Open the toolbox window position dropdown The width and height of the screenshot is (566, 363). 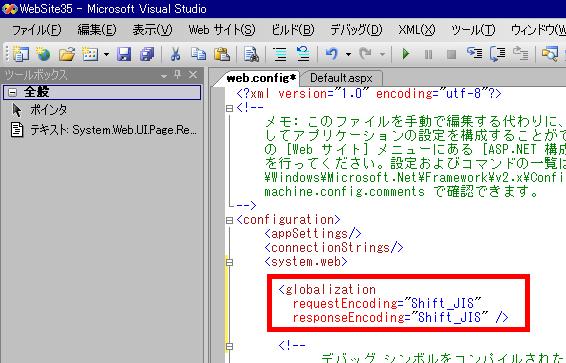[164, 75]
